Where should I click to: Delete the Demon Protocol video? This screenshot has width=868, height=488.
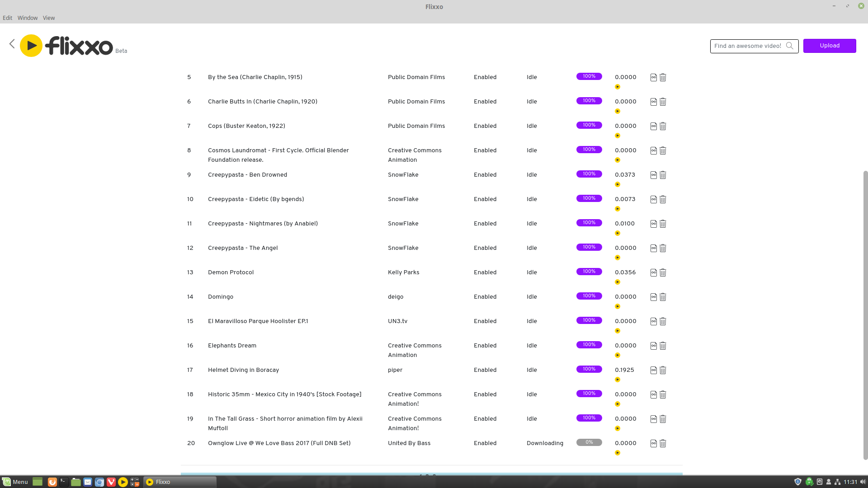click(663, 272)
